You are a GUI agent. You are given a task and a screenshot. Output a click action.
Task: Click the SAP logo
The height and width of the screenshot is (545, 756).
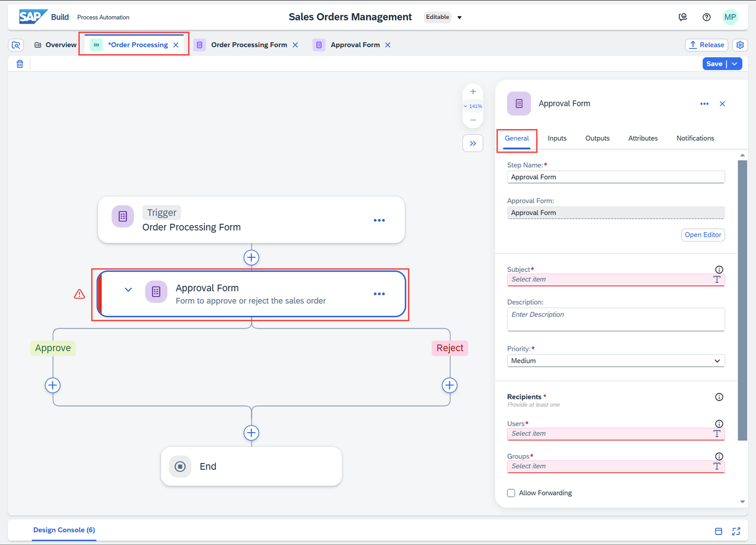tap(33, 17)
